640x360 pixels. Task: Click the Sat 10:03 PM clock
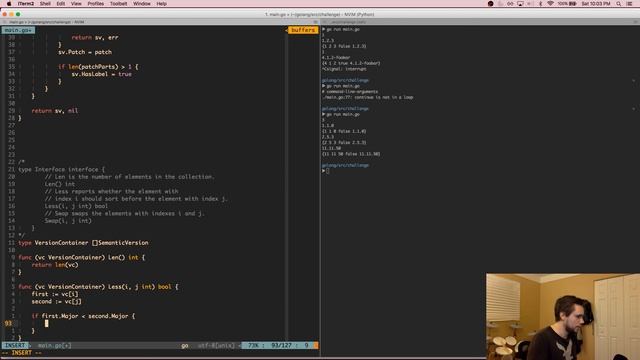596,4
